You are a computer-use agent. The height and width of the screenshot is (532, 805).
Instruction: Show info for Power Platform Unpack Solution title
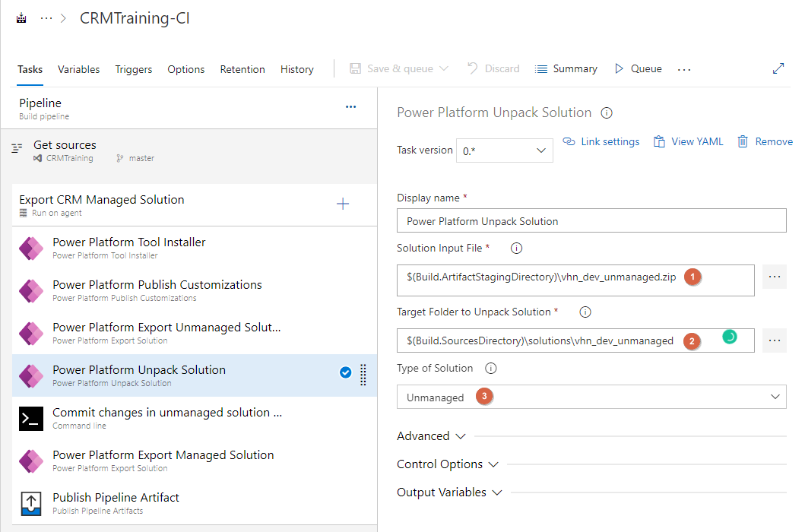tap(607, 113)
